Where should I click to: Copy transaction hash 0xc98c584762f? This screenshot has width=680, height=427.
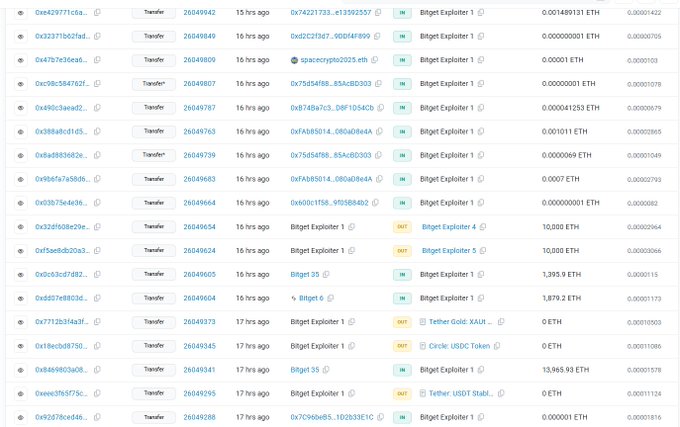tap(97, 84)
